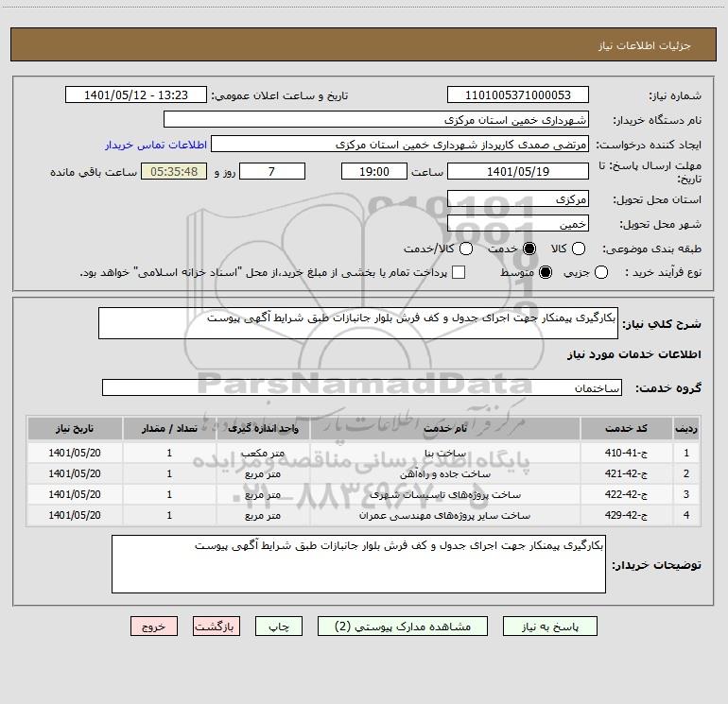Click service code ج-42-421
This screenshot has width=728, height=704.
tap(626, 473)
